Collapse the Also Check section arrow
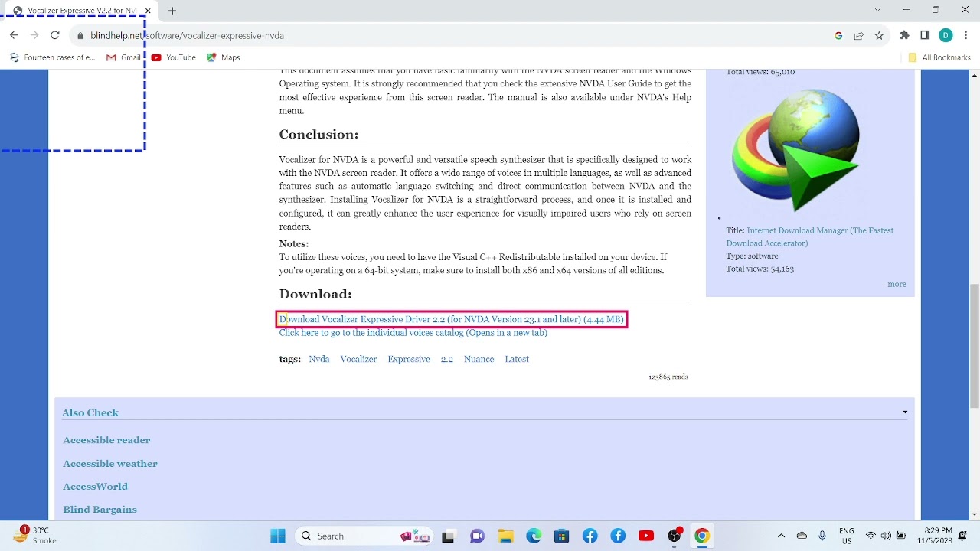 905,412
